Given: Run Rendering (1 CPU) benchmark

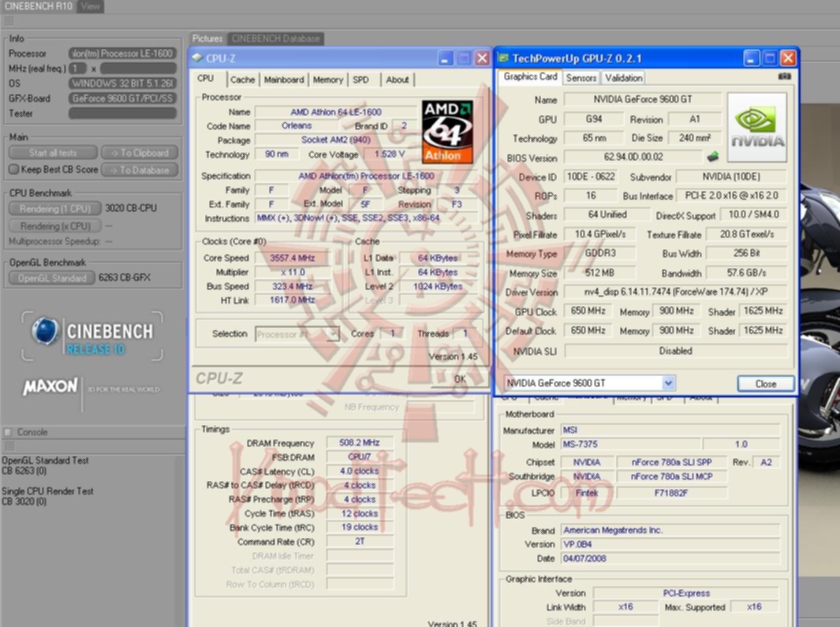Looking at the screenshot, I should (x=54, y=208).
